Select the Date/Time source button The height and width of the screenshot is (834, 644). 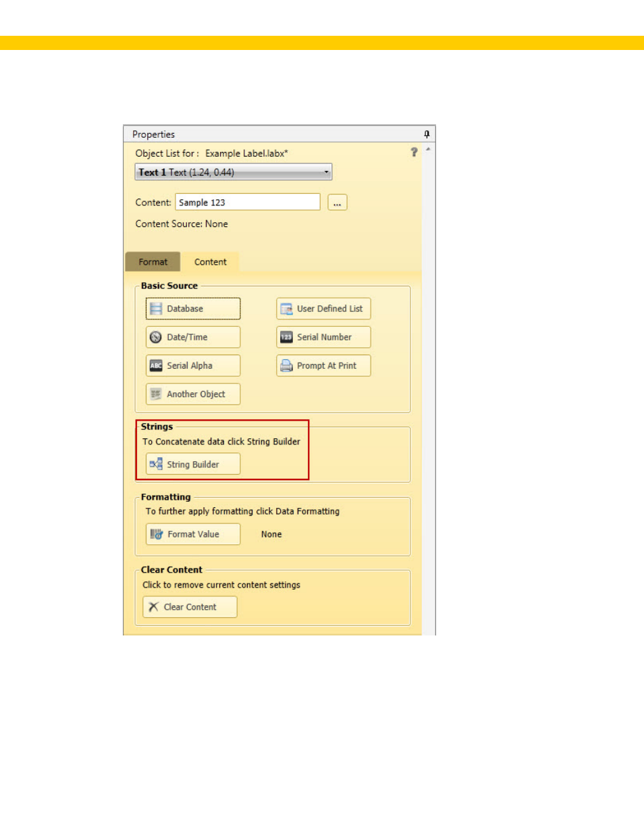pyautogui.click(x=193, y=337)
